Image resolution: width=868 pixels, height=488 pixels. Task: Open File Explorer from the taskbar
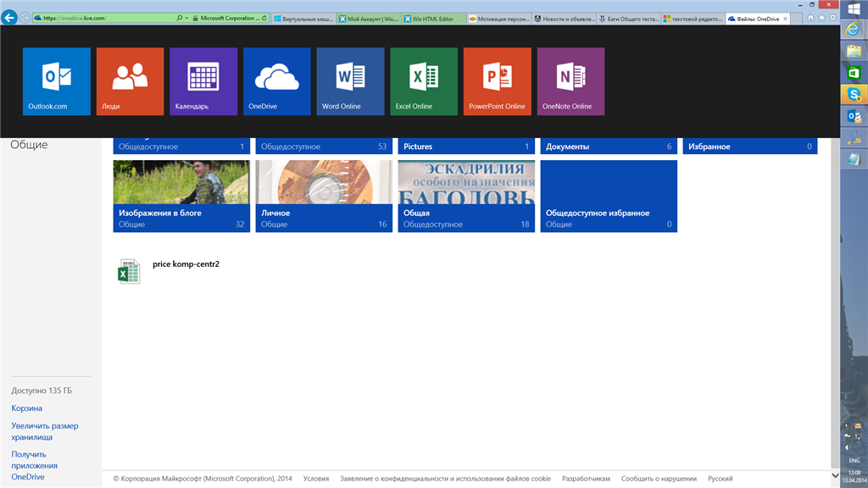coord(854,52)
